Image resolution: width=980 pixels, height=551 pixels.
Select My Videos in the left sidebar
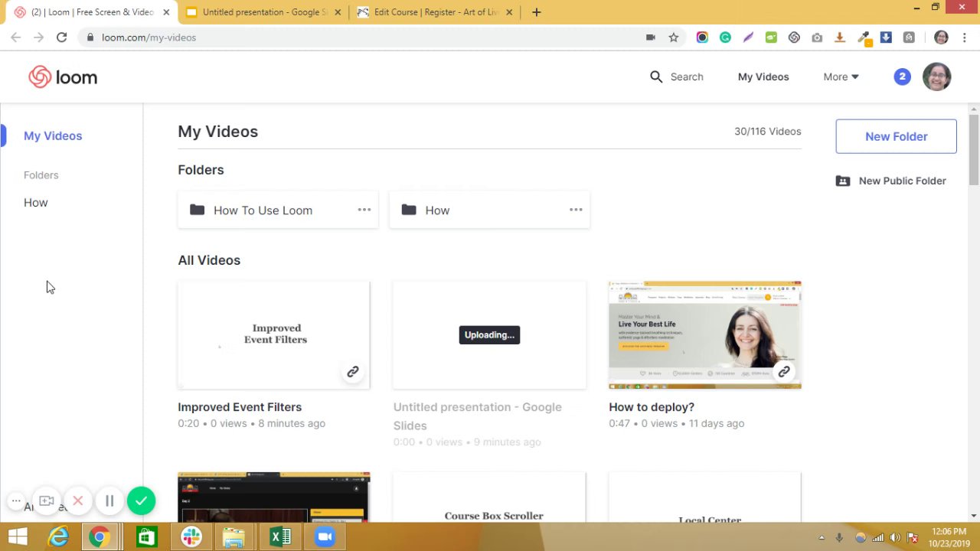coord(53,135)
